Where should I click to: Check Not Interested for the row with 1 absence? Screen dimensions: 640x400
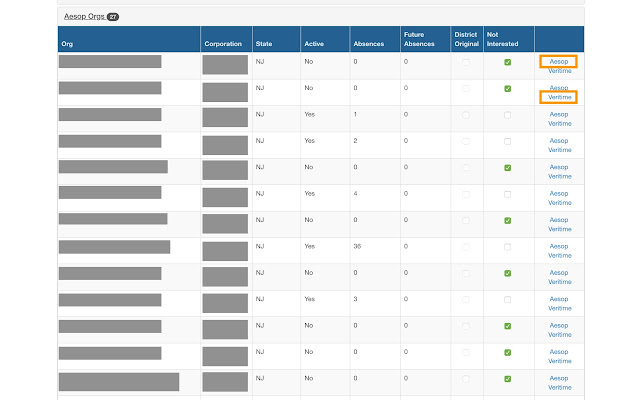[x=507, y=115]
